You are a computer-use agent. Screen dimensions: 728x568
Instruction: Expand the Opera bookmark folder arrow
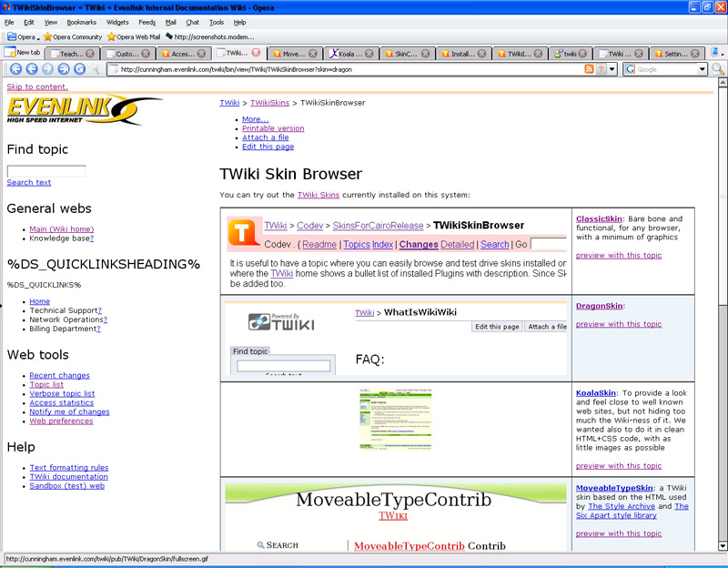(38, 38)
